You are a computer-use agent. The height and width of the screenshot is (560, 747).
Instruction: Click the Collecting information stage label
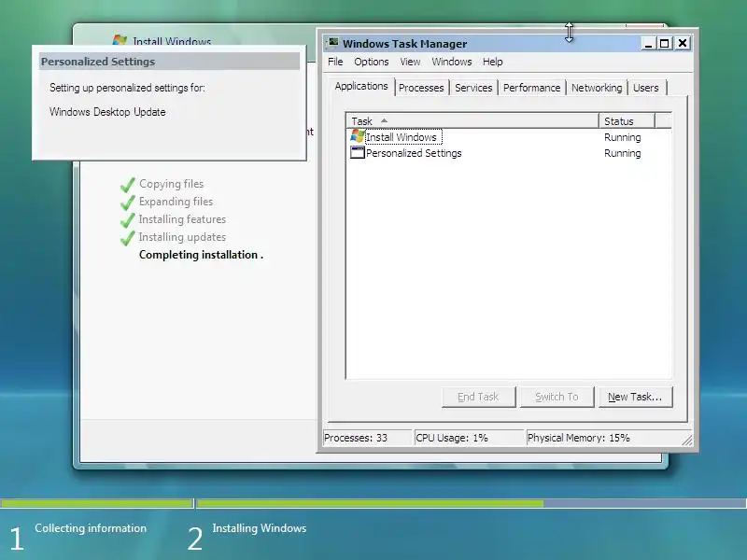click(x=91, y=528)
